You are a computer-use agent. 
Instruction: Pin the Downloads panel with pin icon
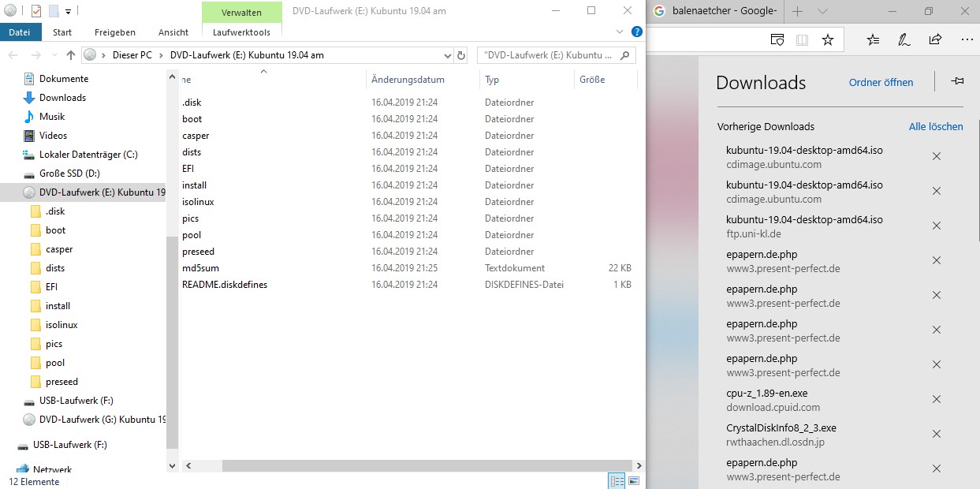pos(957,82)
